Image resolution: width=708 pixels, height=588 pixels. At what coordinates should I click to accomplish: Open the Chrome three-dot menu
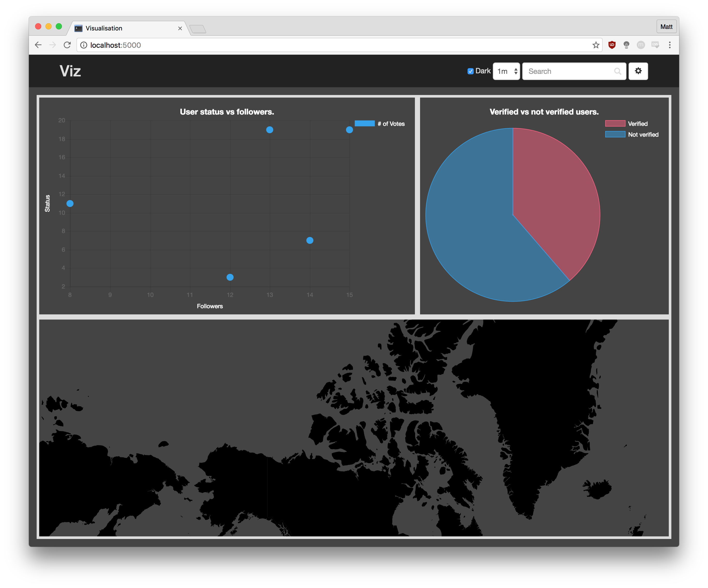click(x=670, y=45)
